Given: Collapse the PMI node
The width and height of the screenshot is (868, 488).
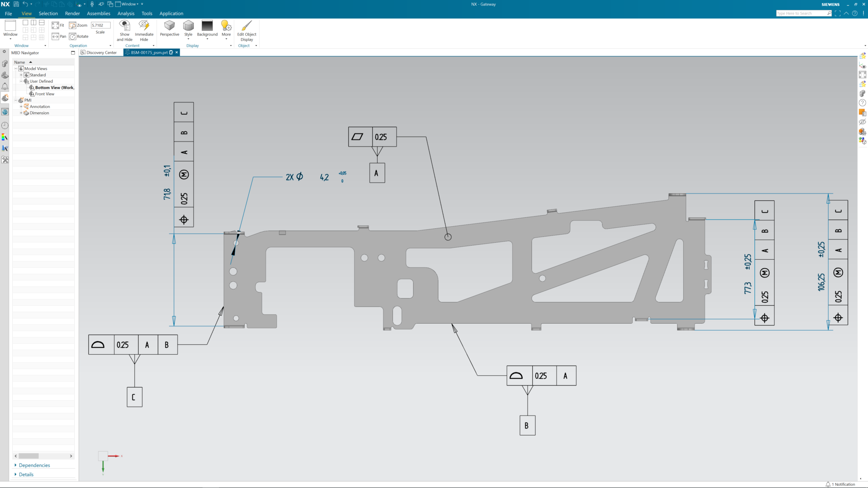Looking at the screenshot, I should tap(16, 100).
